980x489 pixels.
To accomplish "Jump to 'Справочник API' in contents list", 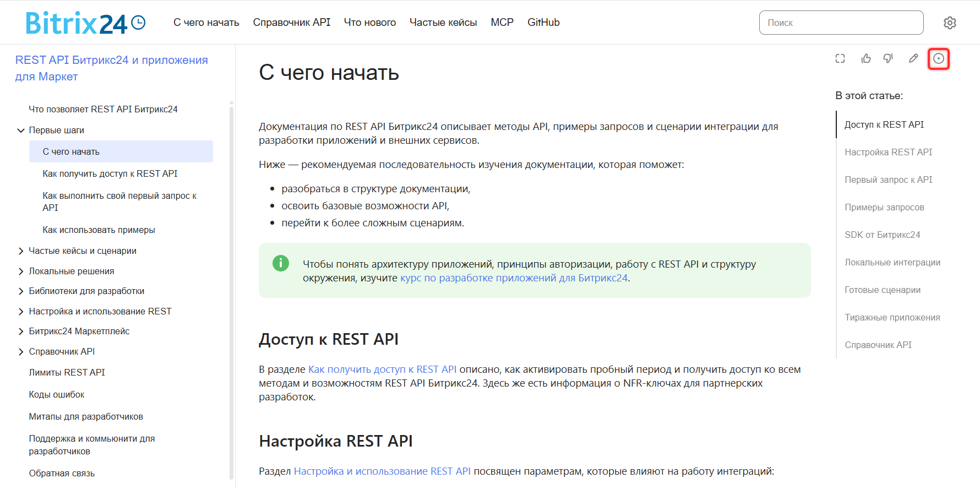I will [878, 345].
